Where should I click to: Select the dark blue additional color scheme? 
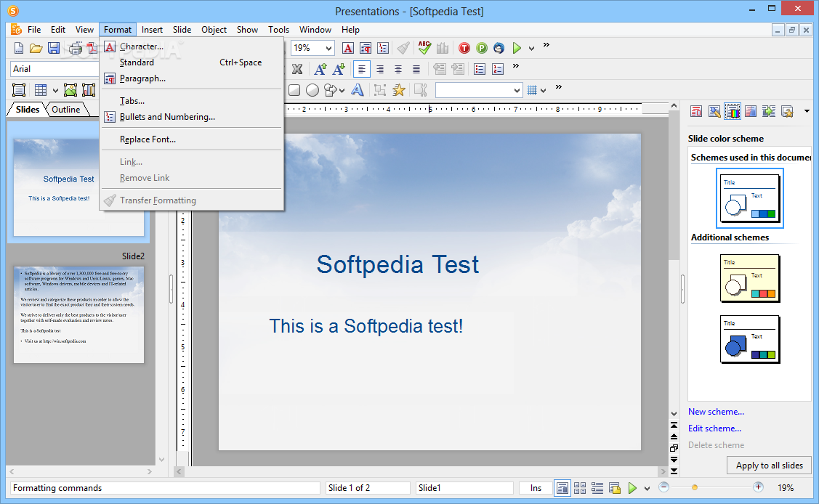click(x=750, y=340)
